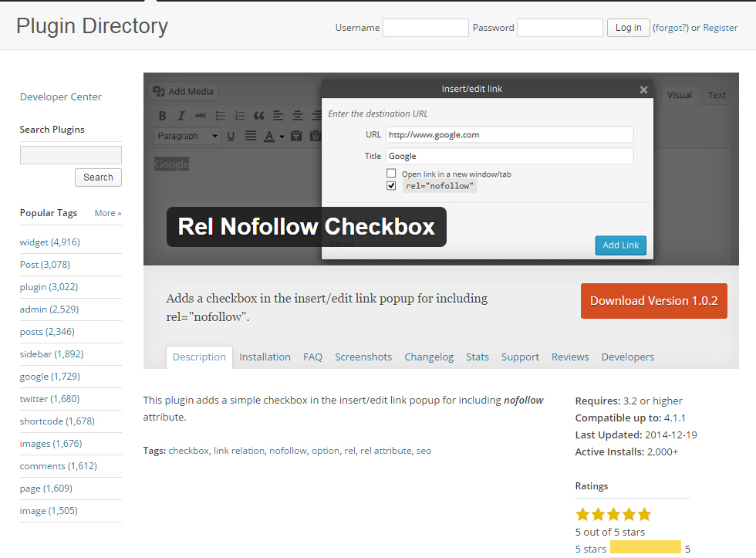The height and width of the screenshot is (558, 756).
Task: Open the 'rel attribute' tag link
Action: click(386, 451)
